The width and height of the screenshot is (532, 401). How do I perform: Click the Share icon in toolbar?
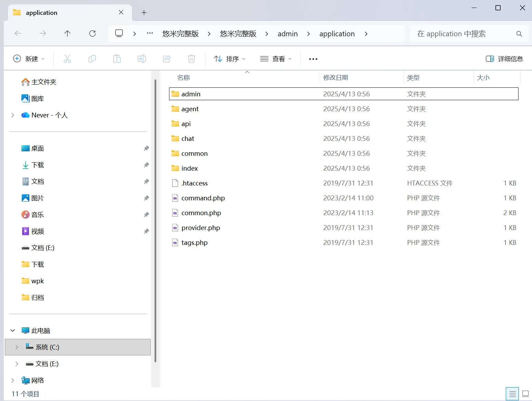(167, 59)
